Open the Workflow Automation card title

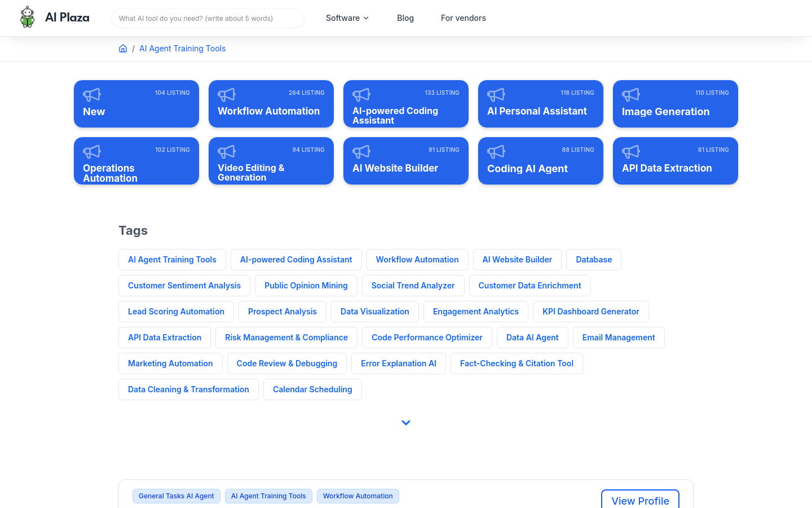(269, 111)
